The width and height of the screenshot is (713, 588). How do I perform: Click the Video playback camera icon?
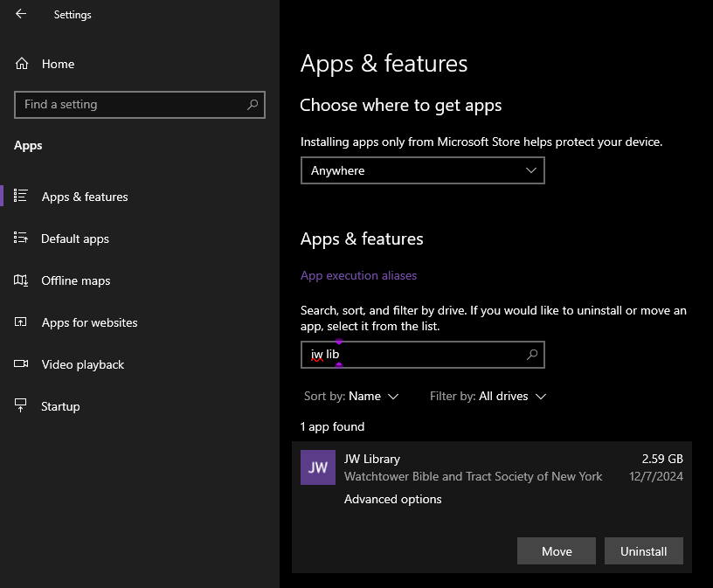[x=20, y=363]
